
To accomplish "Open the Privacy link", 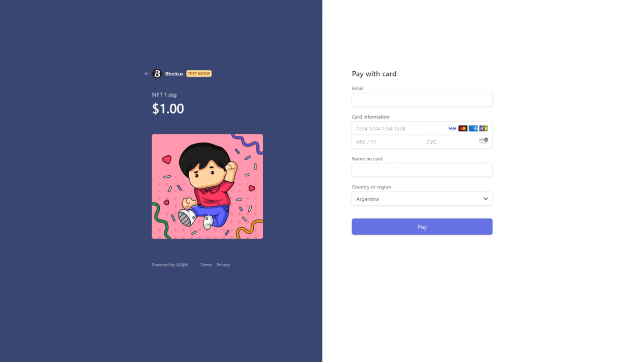I will [x=223, y=265].
